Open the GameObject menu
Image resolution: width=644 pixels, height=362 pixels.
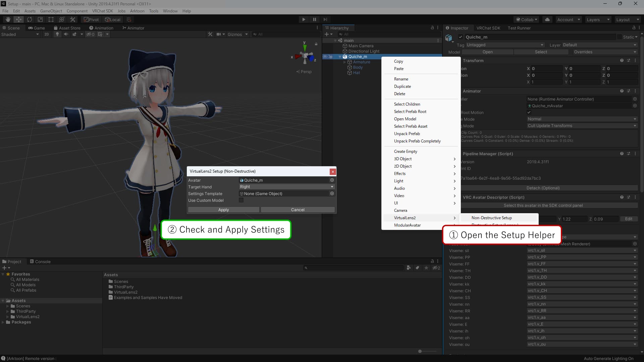pos(51,11)
